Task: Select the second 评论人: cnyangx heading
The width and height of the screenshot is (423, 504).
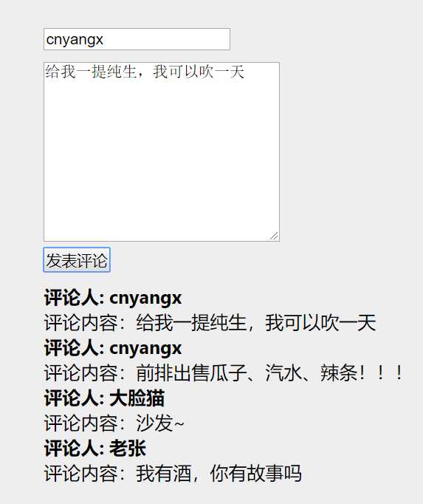Action: point(113,348)
